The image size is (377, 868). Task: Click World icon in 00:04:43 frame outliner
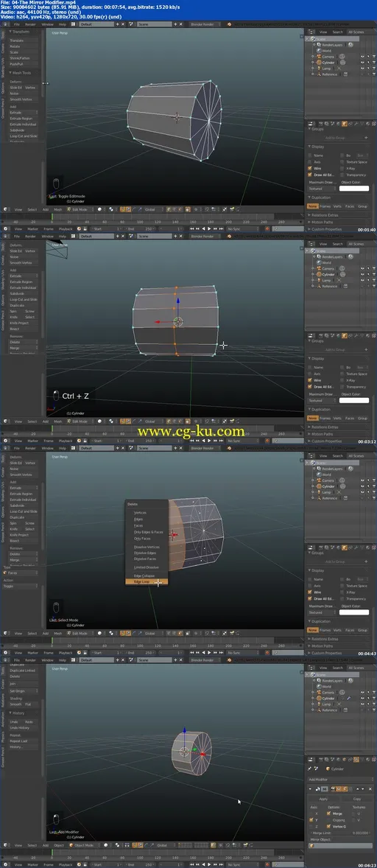(x=319, y=475)
